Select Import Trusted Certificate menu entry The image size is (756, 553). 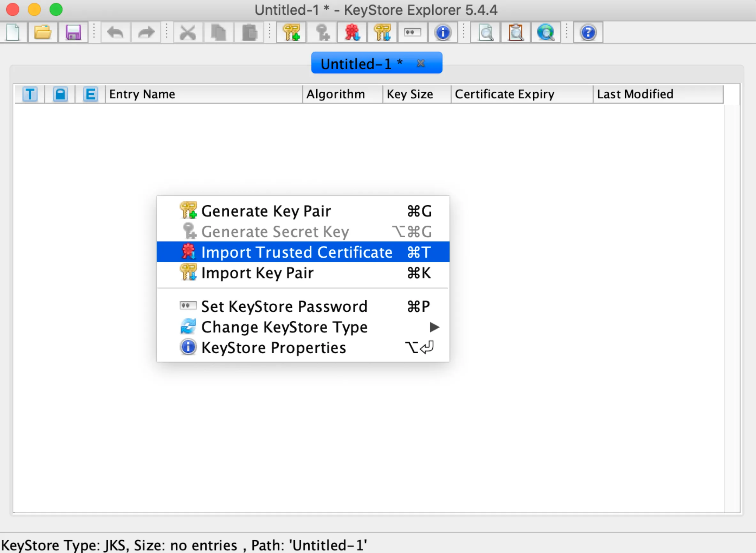coord(303,252)
